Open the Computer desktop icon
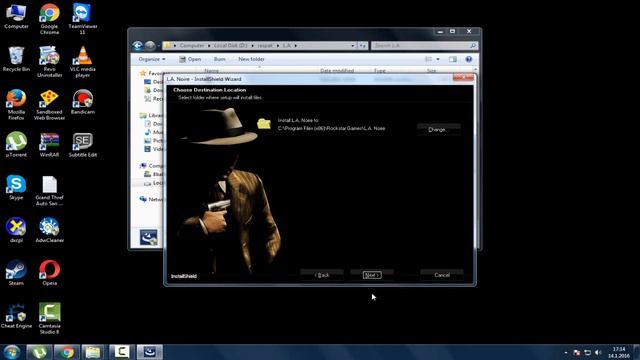Screen dimensions: 640x360 pos(16,16)
